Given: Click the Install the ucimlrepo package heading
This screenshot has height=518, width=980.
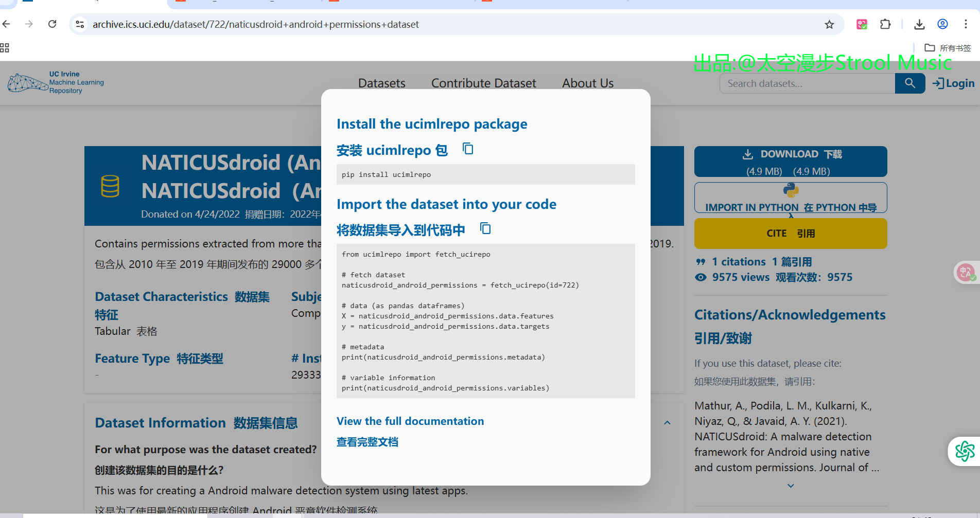Looking at the screenshot, I should click(x=432, y=124).
